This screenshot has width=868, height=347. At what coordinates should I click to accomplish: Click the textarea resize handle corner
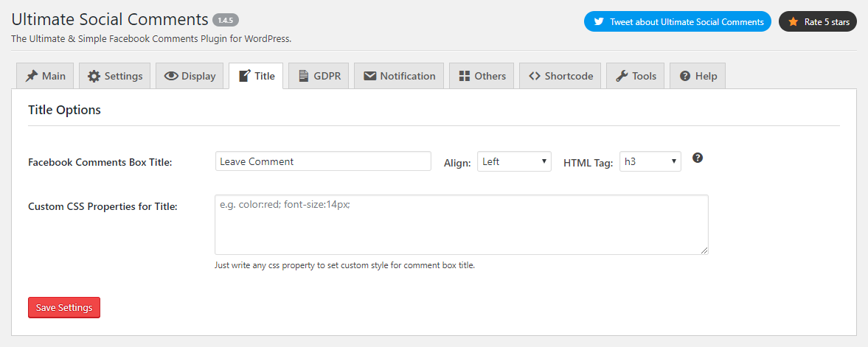coord(704,250)
